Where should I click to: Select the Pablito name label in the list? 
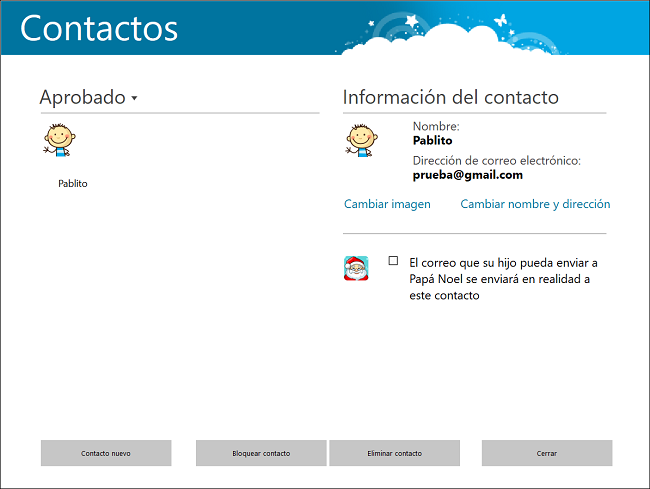73,184
